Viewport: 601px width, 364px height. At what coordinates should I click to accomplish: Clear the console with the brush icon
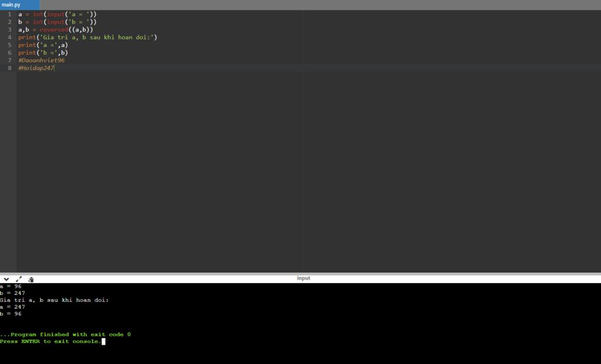coord(31,280)
